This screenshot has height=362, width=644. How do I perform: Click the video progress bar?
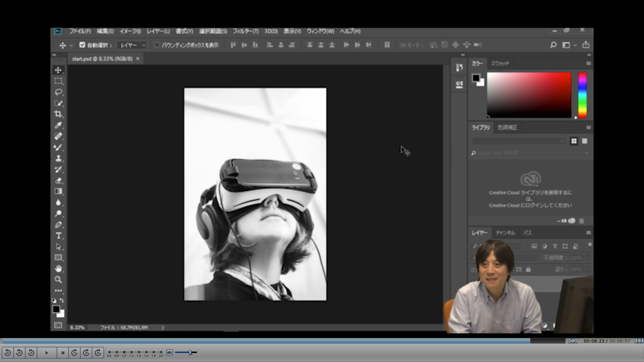click(284, 341)
